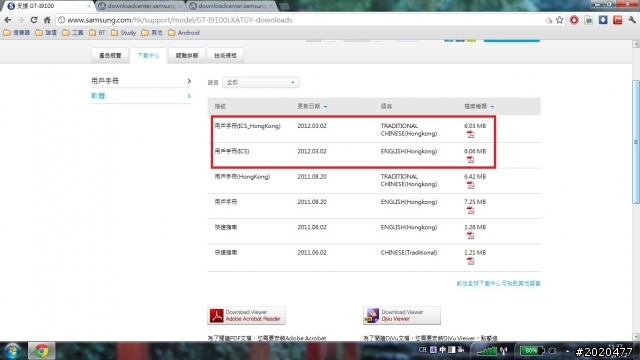Go to the browser Home page

pyautogui.click(x=47, y=20)
